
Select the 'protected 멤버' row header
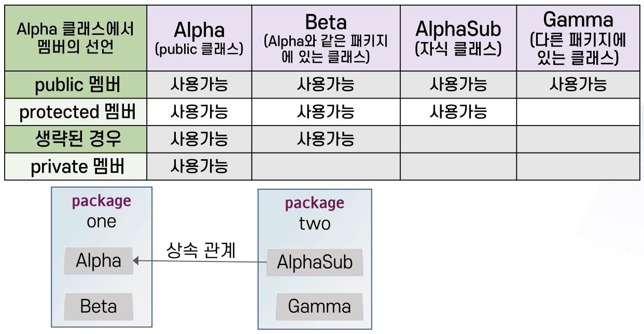coord(76,112)
